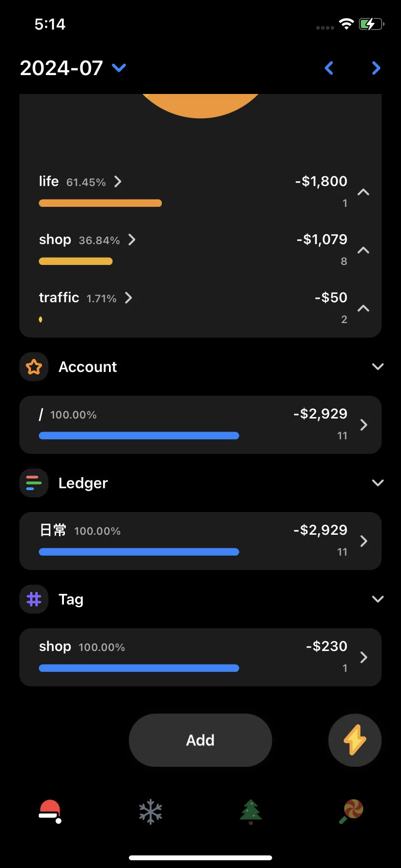This screenshot has width=401, height=868.
Task: Tap the lightning bolt quick-add button
Action: click(355, 740)
